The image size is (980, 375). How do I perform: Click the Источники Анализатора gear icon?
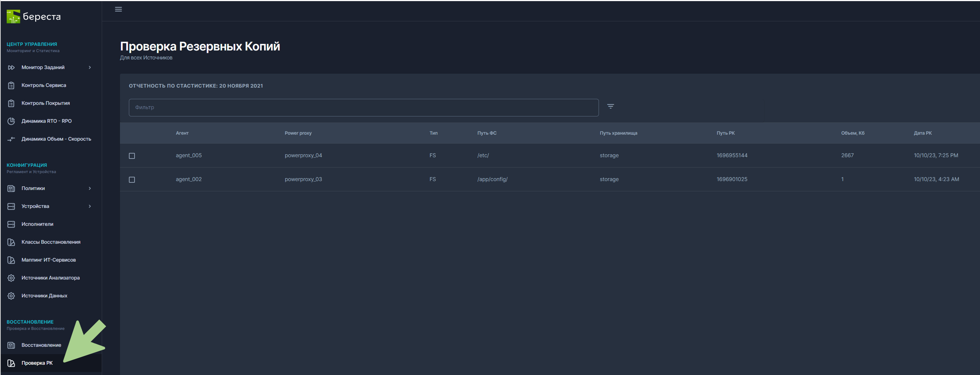coord(11,278)
